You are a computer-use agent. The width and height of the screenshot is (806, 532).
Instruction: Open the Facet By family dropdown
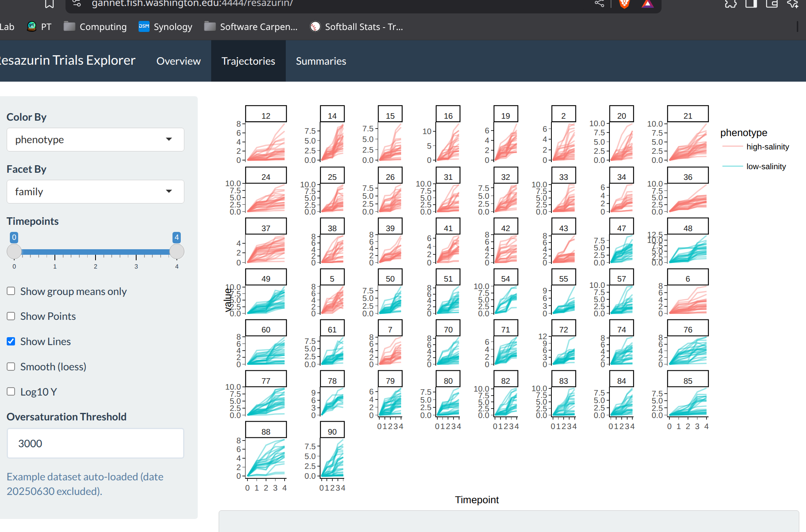coord(95,192)
